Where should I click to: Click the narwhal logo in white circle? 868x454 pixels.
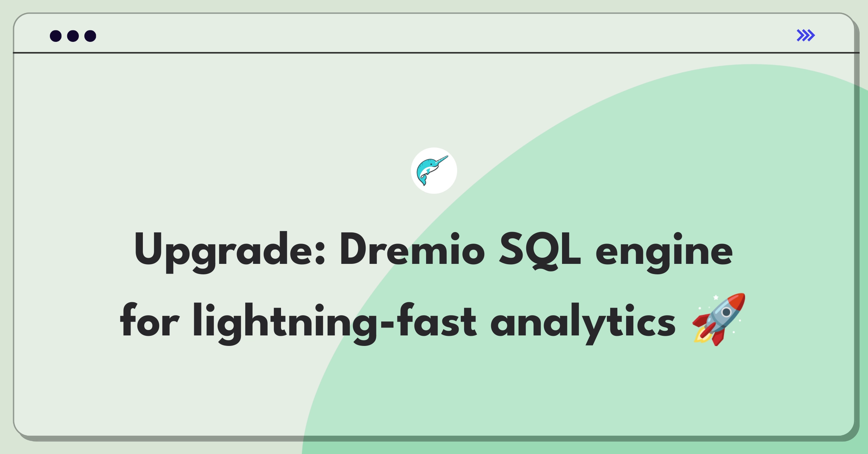(x=432, y=170)
